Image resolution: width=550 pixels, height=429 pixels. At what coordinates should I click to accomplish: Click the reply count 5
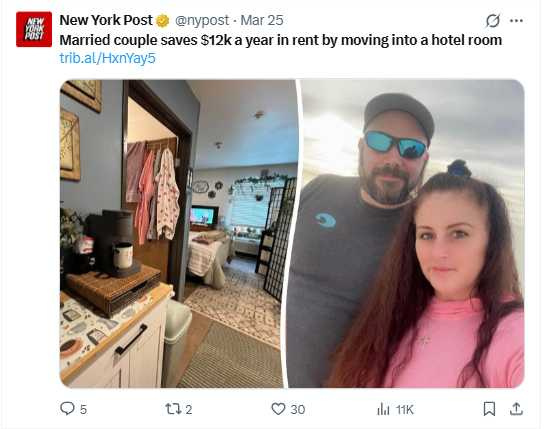point(83,409)
